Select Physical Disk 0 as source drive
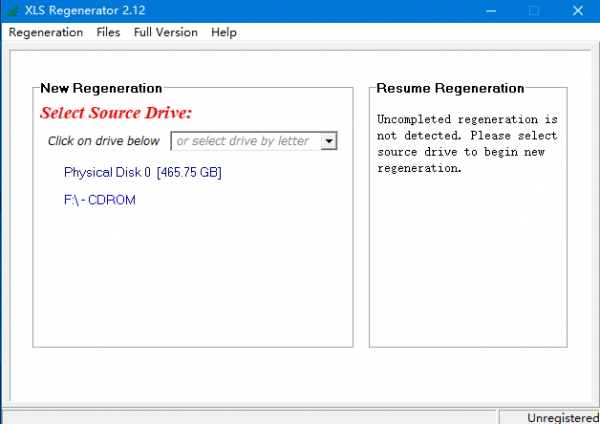 (x=143, y=173)
